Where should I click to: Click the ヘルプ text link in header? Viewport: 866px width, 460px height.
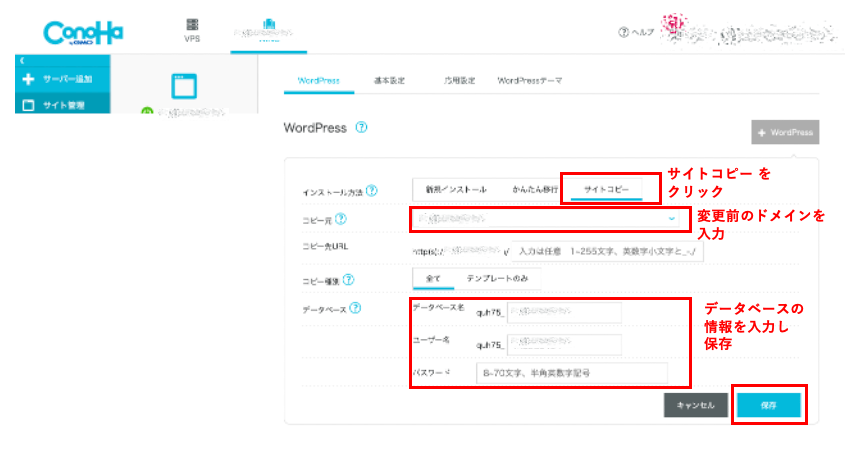[643, 32]
